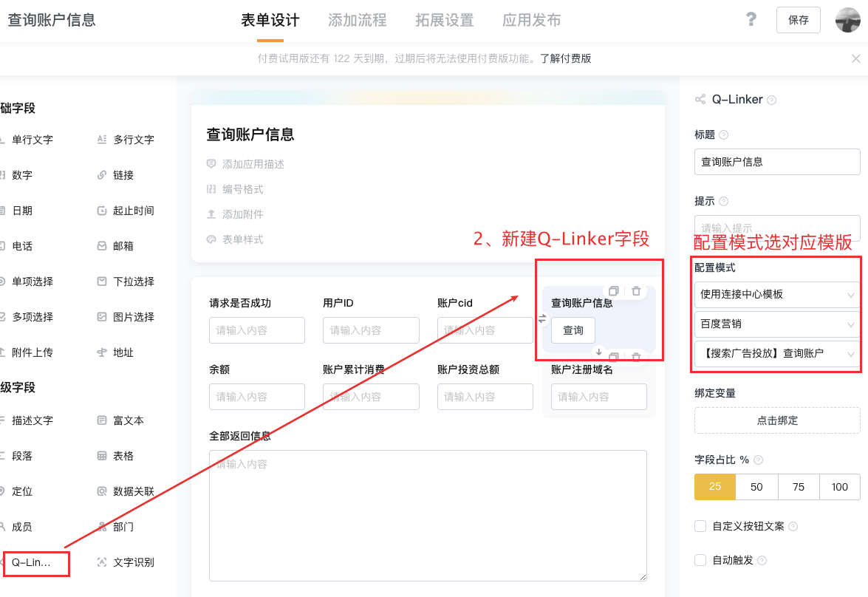
Task: Add the 富文本 rich text field icon
Action: (x=102, y=420)
